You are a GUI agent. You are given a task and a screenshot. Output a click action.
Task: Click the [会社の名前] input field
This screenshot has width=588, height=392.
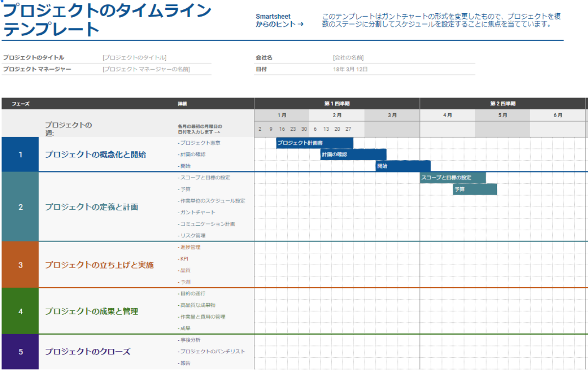tap(348, 57)
